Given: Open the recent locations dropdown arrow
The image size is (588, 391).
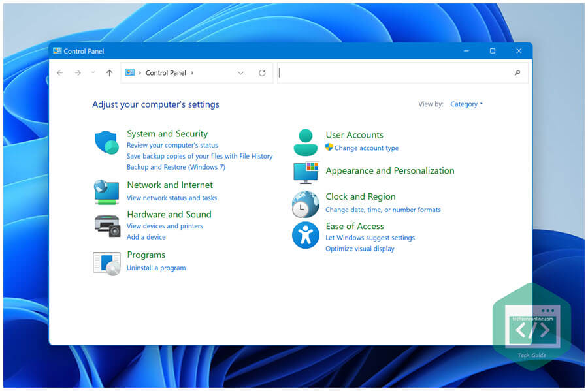Looking at the screenshot, I should (93, 72).
